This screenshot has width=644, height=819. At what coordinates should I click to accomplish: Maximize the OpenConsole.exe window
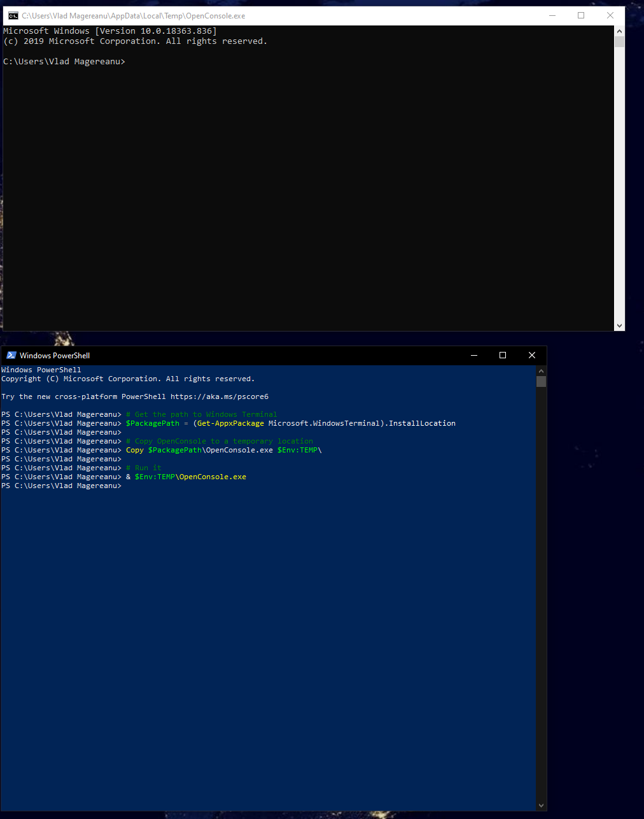tap(581, 16)
